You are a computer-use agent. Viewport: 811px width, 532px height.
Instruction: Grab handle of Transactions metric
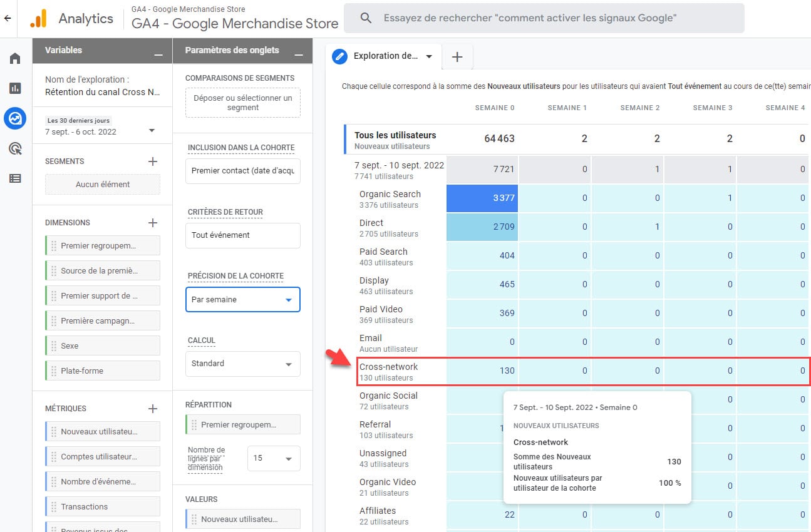point(54,506)
